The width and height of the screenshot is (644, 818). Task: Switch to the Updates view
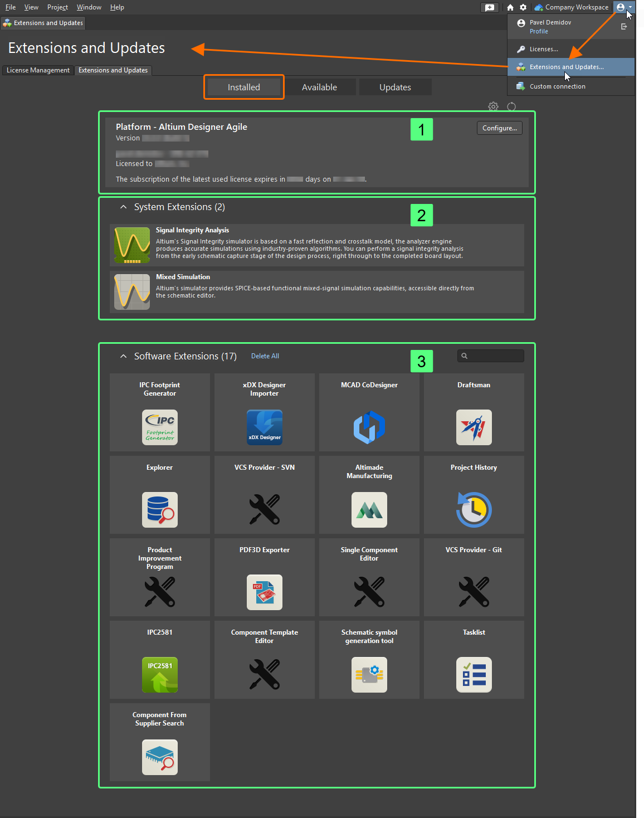click(395, 87)
